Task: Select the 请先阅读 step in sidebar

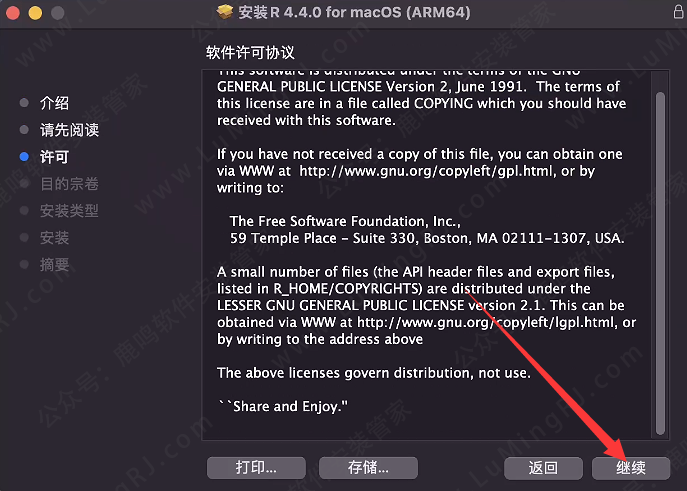Action: [x=69, y=130]
